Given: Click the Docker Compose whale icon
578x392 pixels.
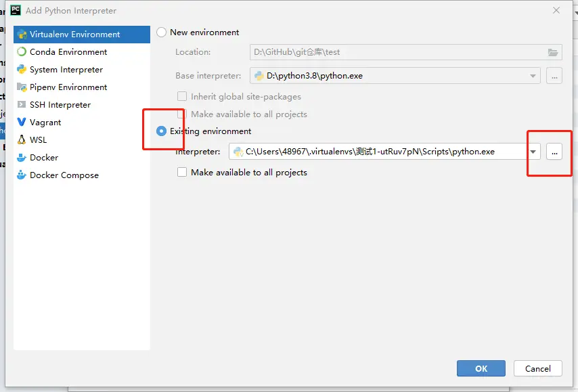Looking at the screenshot, I should click(x=22, y=175).
